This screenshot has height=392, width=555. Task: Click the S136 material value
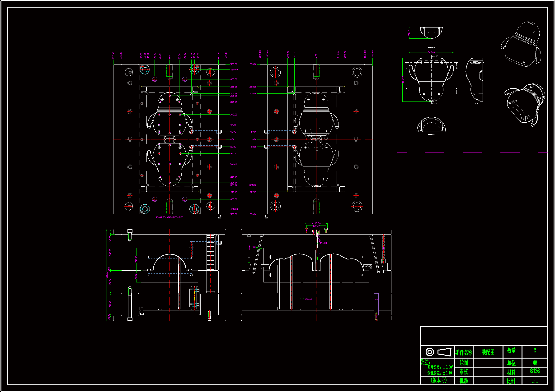(x=534, y=371)
